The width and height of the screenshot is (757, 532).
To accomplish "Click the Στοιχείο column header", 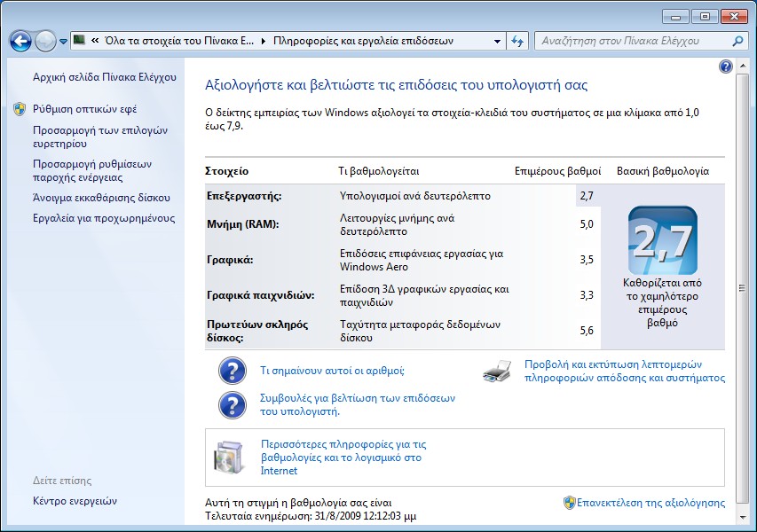I will [x=227, y=171].
